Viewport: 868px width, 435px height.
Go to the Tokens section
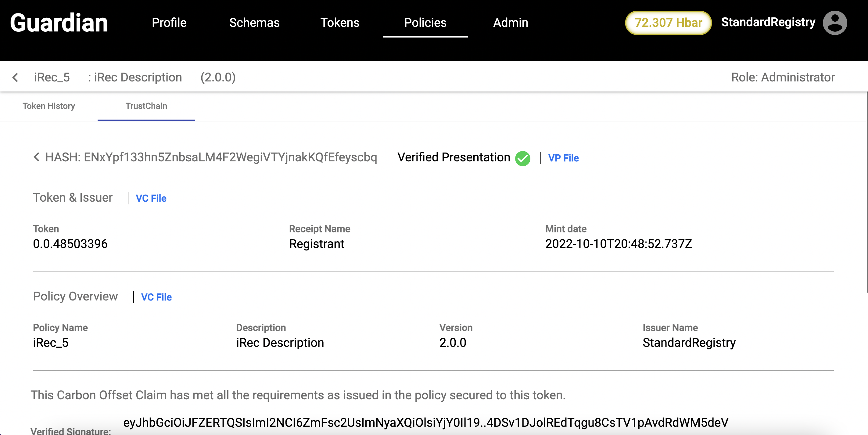pyautogui.click(x=340, y=23)
